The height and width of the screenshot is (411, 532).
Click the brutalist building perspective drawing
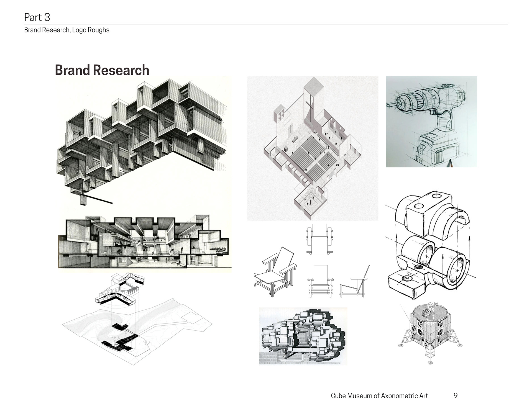141,138
